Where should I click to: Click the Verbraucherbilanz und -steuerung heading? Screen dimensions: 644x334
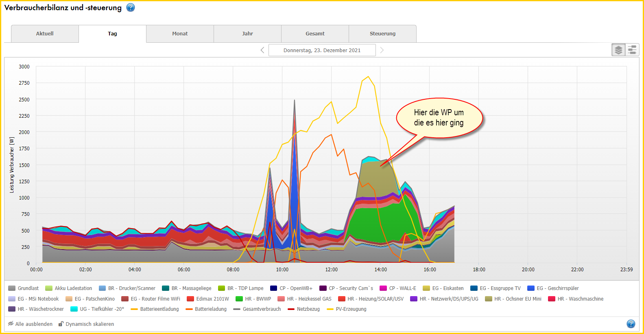(x=63, y=8)
